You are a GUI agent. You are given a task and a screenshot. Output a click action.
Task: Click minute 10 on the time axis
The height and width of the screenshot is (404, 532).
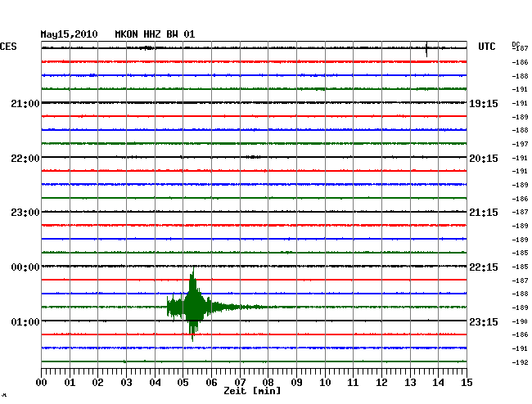[325, 383]
